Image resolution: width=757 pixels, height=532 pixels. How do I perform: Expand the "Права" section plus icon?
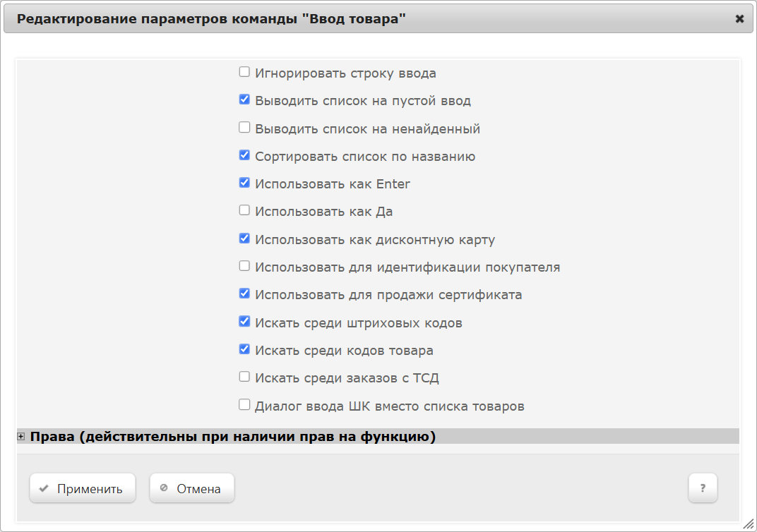[x=20, y=437]
